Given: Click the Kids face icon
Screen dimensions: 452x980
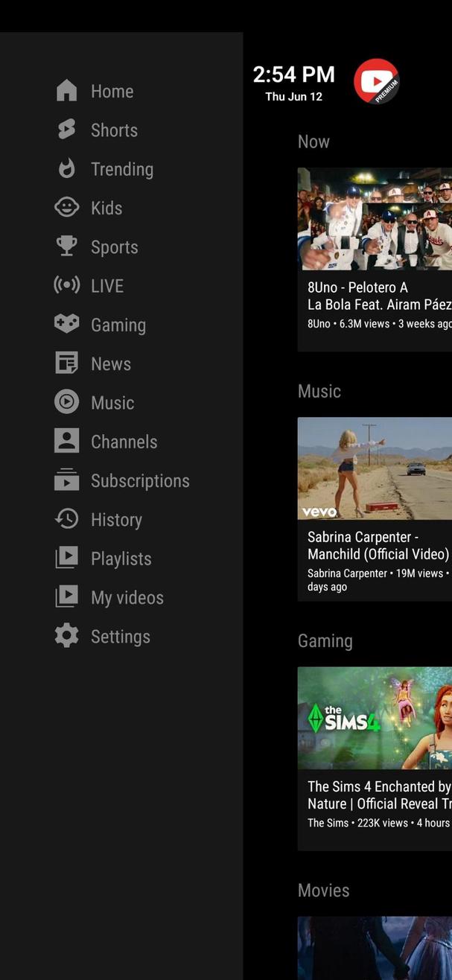Looking at the screenshot, I should [x=66, y=208].
